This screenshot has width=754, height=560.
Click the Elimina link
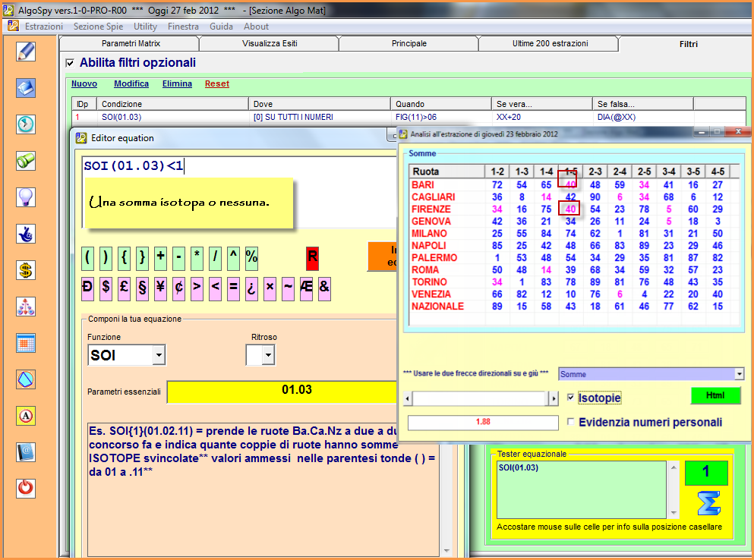click(177, 84)
